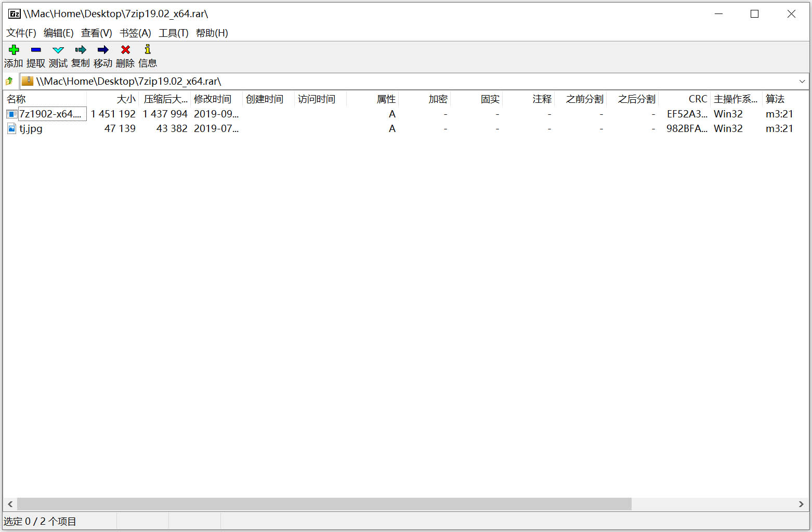Open the Info (信息) properties icon
Image resolution: width=812 pixels, height=532 pixels.
148,49
